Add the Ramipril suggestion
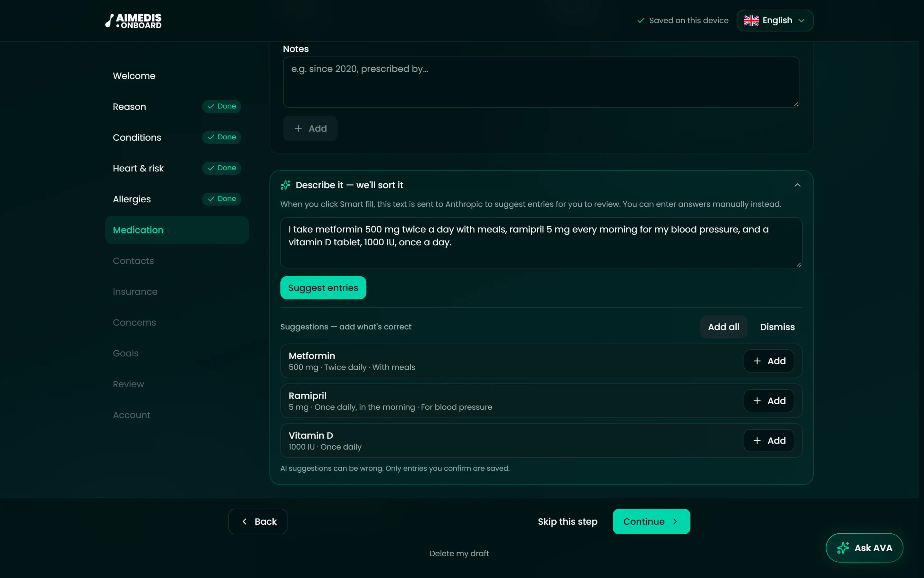This screenshot has width=924, height=578. point(769,401)
